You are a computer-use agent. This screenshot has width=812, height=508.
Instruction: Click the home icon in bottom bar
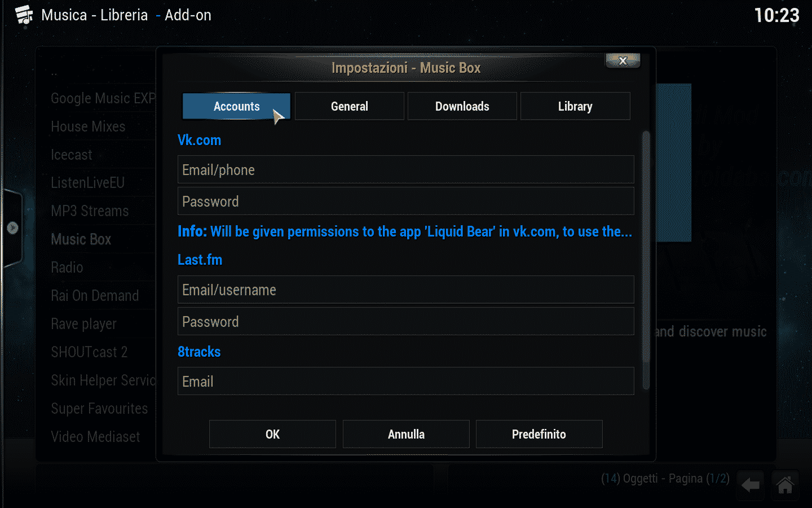pyautogui.click(x=785, y=485)
